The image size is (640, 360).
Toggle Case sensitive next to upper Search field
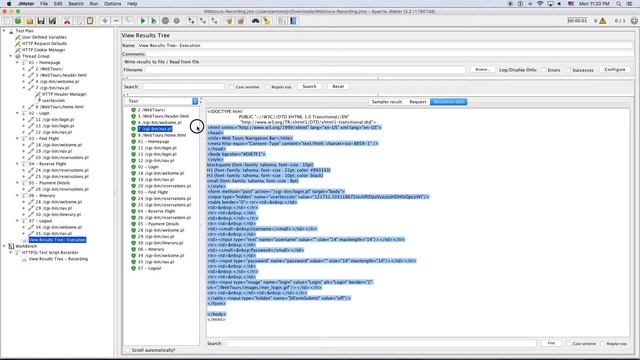tap(232, 87)
